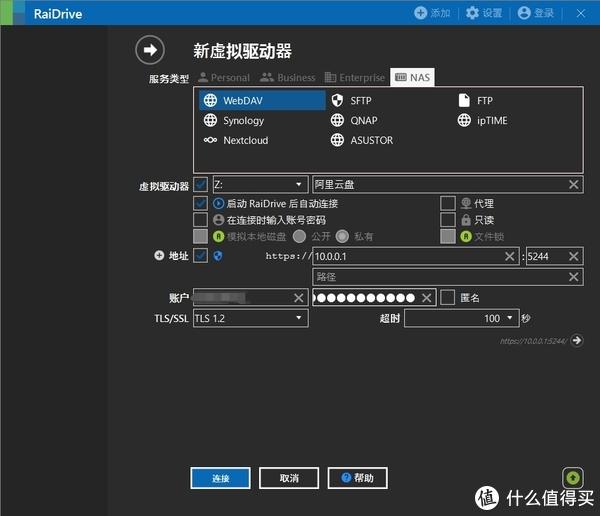Clear the drive name 阿里云盘 field
This screenshot has height=516, width=600.
point(573,185)
